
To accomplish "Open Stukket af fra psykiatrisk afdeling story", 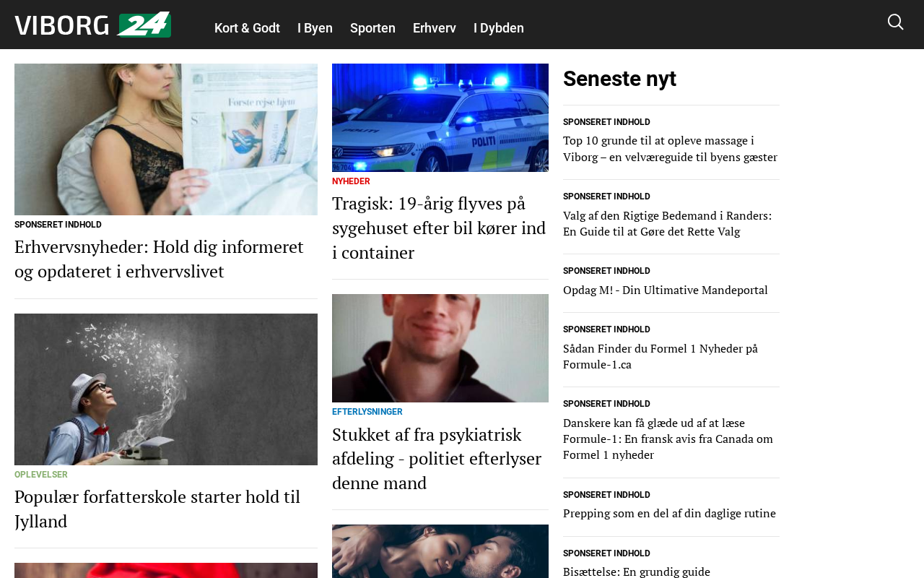I will click(x=437, y=459).
